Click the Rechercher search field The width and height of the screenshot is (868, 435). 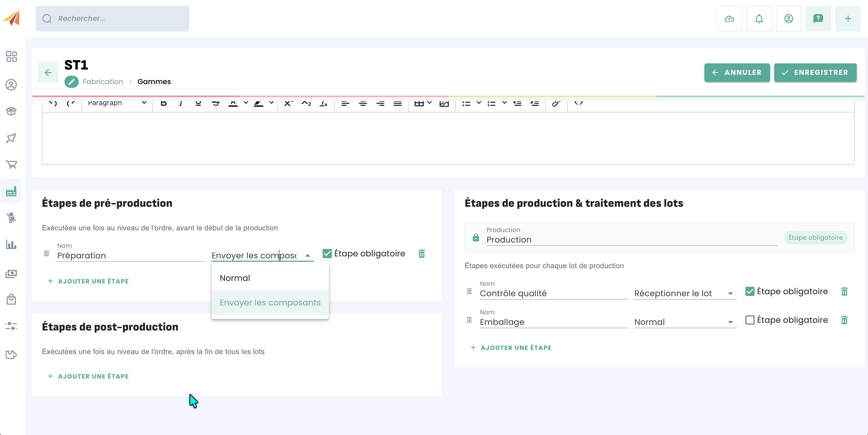(112, 19)
